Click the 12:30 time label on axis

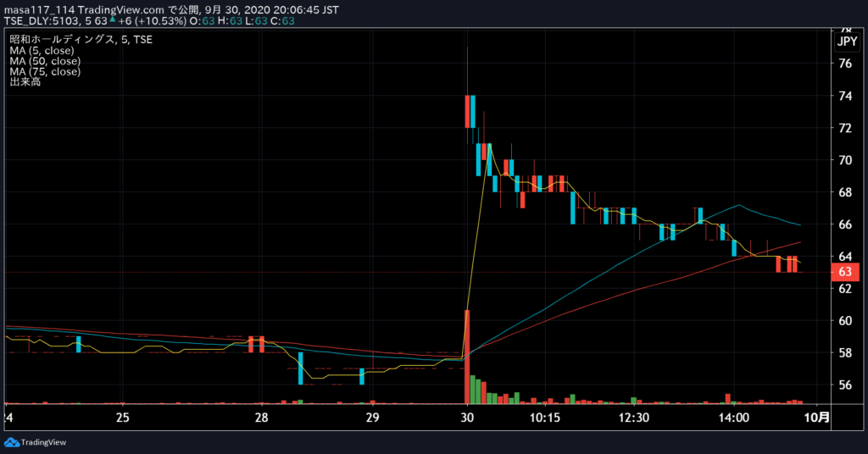pyautogui.click(x=634, y=418)
